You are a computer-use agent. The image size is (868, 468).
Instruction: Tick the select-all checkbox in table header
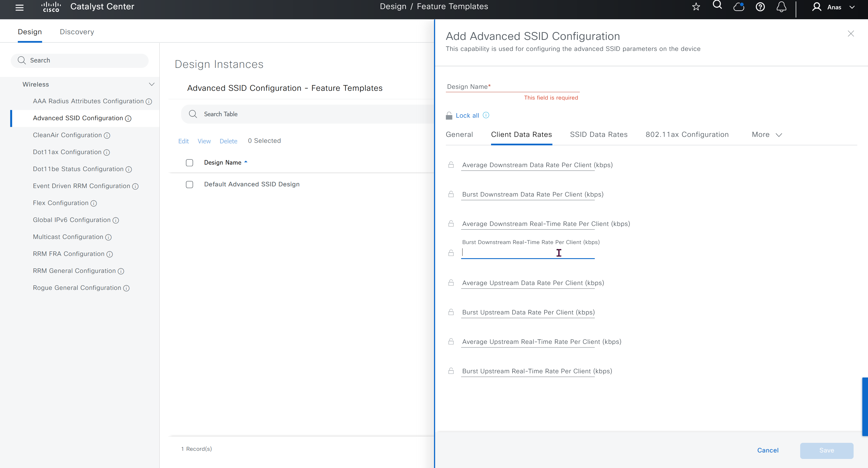click(x=189, y=163)
